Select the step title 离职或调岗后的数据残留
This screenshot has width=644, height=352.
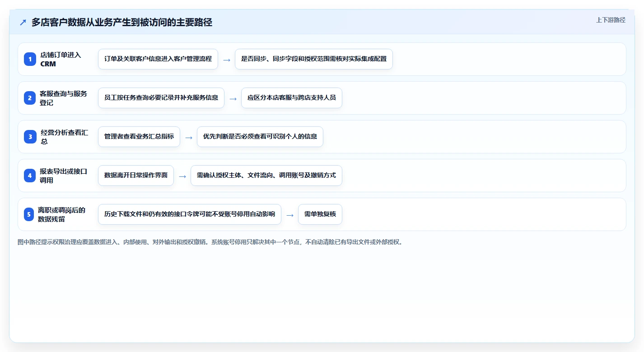61,214
